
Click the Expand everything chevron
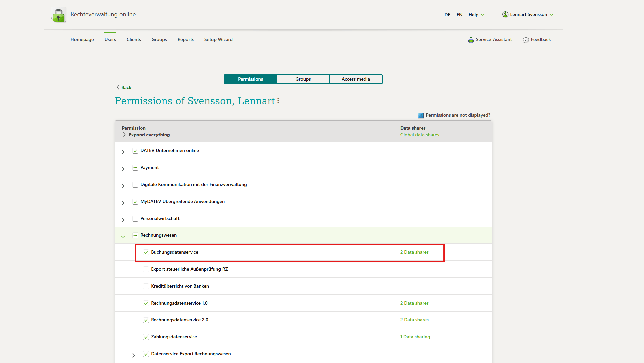pyautogui.click(x=124, y=135)
